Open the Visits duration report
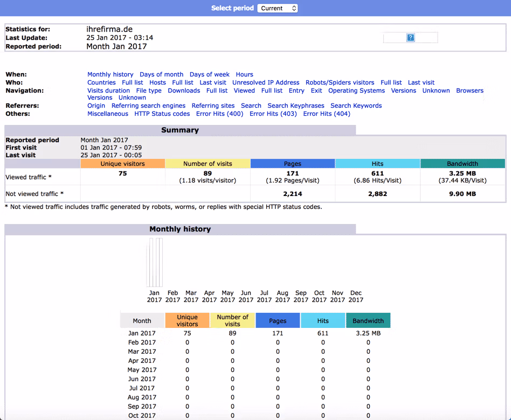Image resolution: width=511 pixels, height=420 pixels. coord(107,90)
